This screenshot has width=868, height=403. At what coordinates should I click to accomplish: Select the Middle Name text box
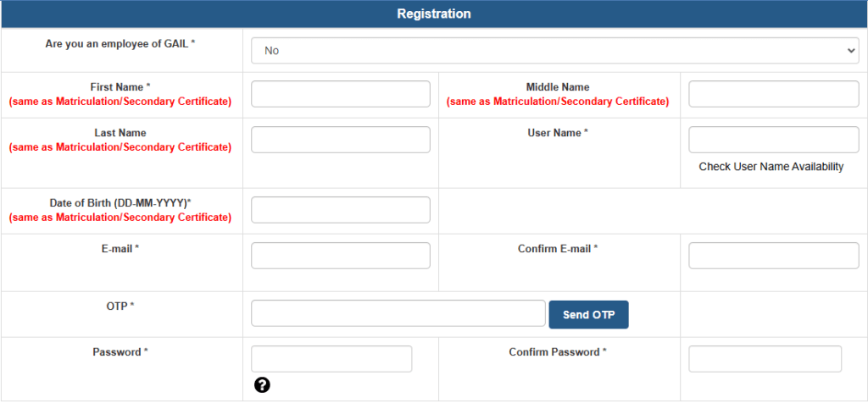tap(773, 94)
